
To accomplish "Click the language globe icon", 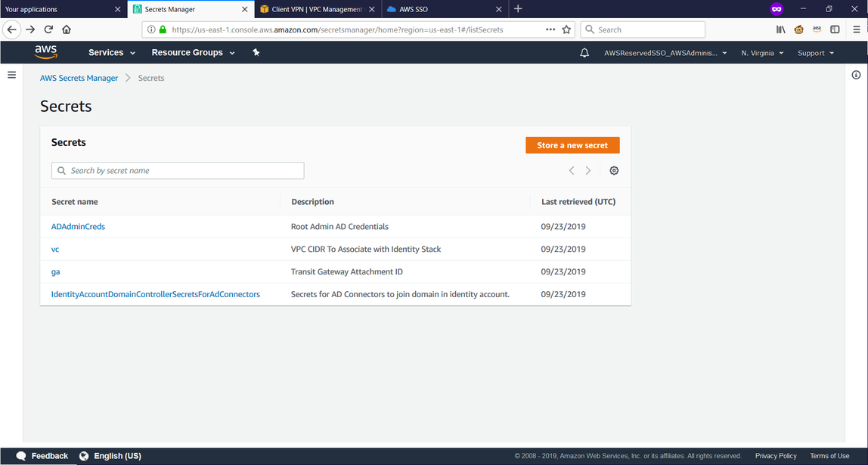I will 84,456.
